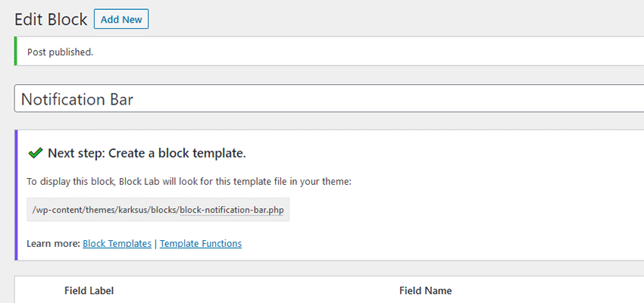Screen dimensions: 644x303
Task: Click the 'To display this block' description
Action: pyautogui.click(x=189, y=182)
